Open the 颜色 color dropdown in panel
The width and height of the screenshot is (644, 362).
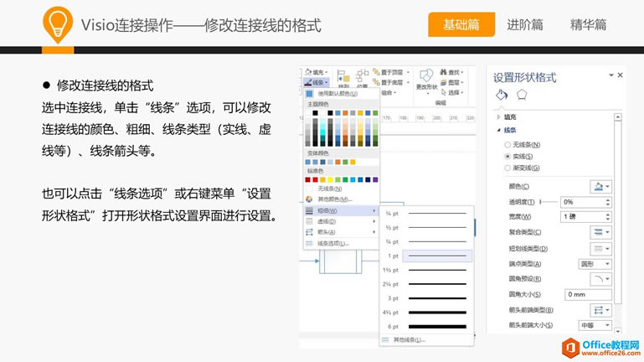[601, 186]
